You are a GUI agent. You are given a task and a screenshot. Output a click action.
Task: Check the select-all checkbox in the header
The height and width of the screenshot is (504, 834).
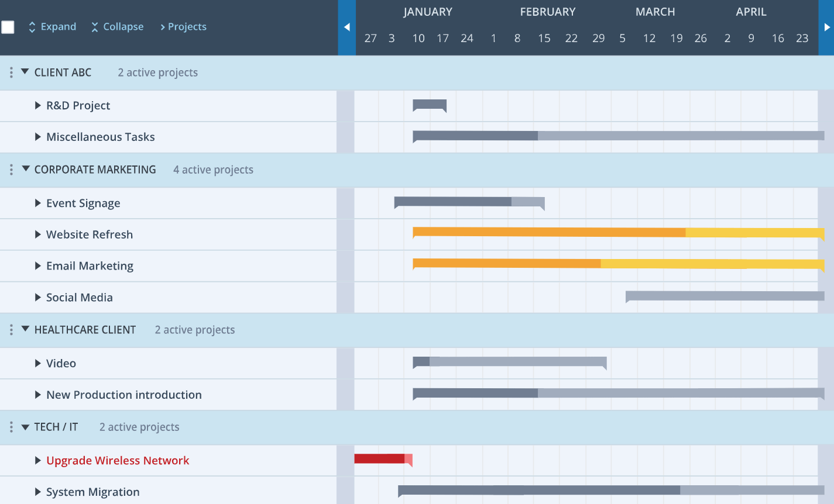coord(8,26)
